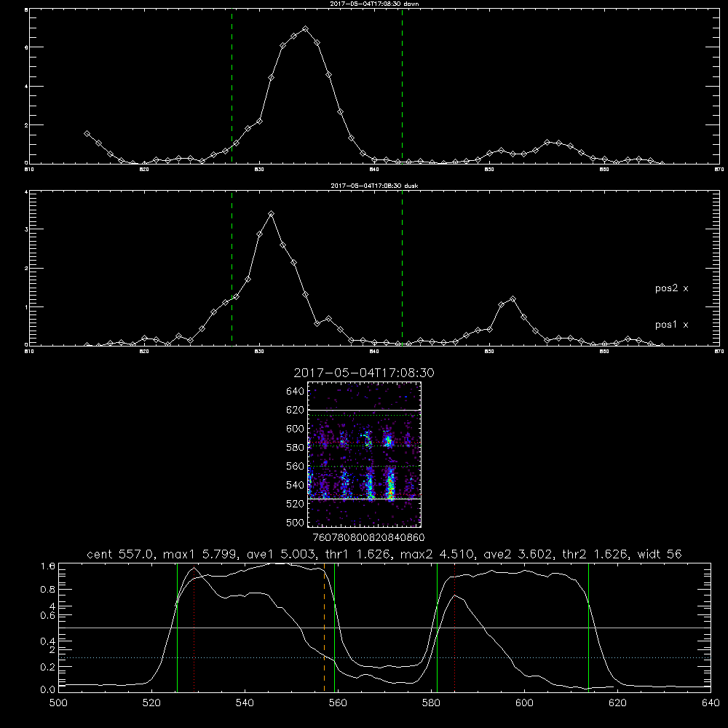Image resolution: width=728 pixels, height=728 pixels.
Task: Click the rightmost green vertical line in the bottom plot
Action: (588, 628)
